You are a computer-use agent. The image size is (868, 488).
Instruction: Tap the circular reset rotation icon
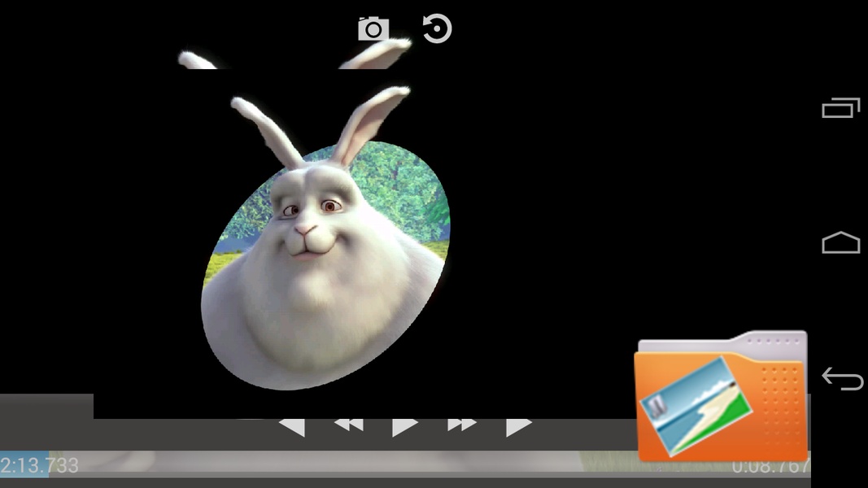[437, 28]
